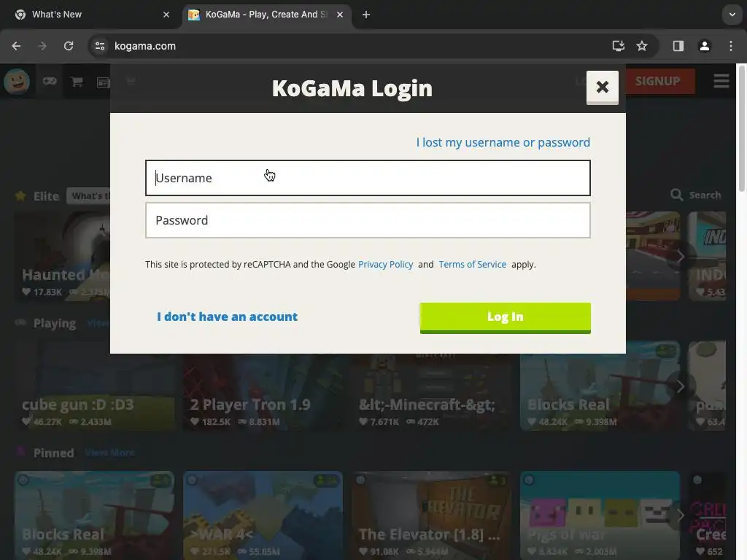Click the next arrow on the Playing games row
The image size is (747, 560).
pyautogui.click(x=681, y=386)
